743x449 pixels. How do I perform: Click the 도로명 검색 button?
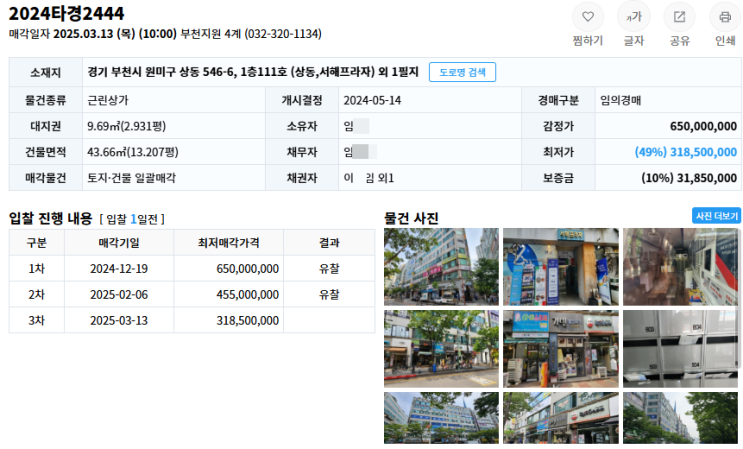462,72
